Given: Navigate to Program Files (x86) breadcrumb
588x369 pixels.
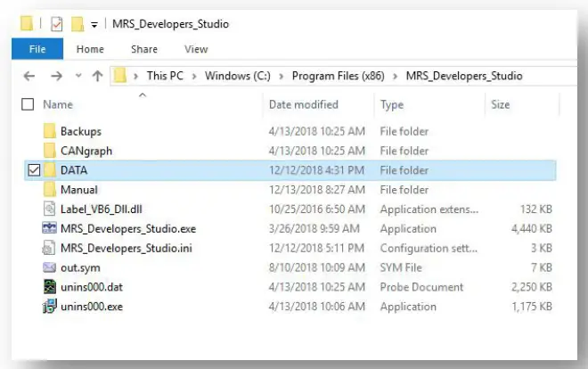Looking at the screenshot, I should 339,76.
